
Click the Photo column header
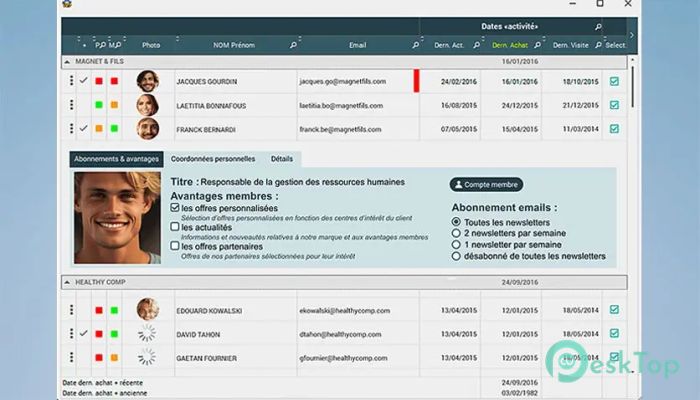[x=151, y=45]
